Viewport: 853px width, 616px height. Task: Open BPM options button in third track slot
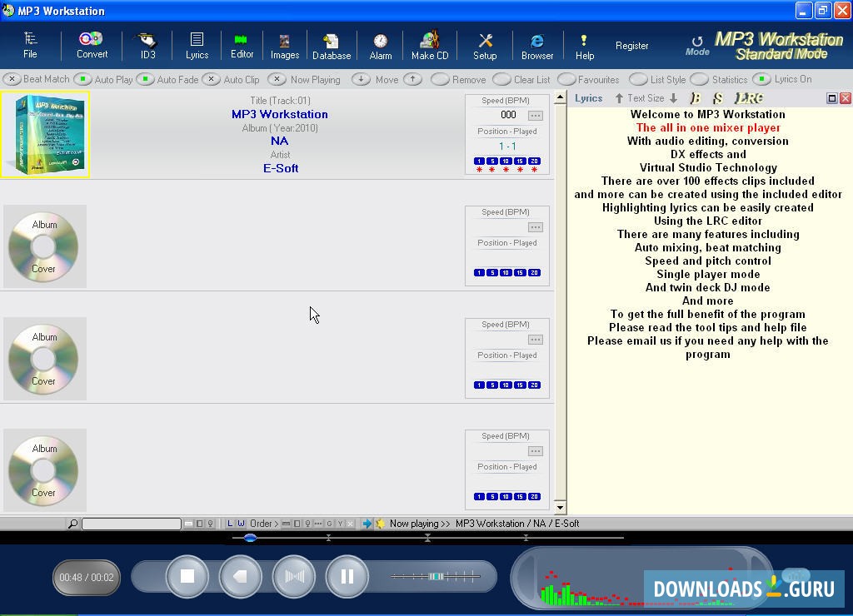(x=536, y=340)
